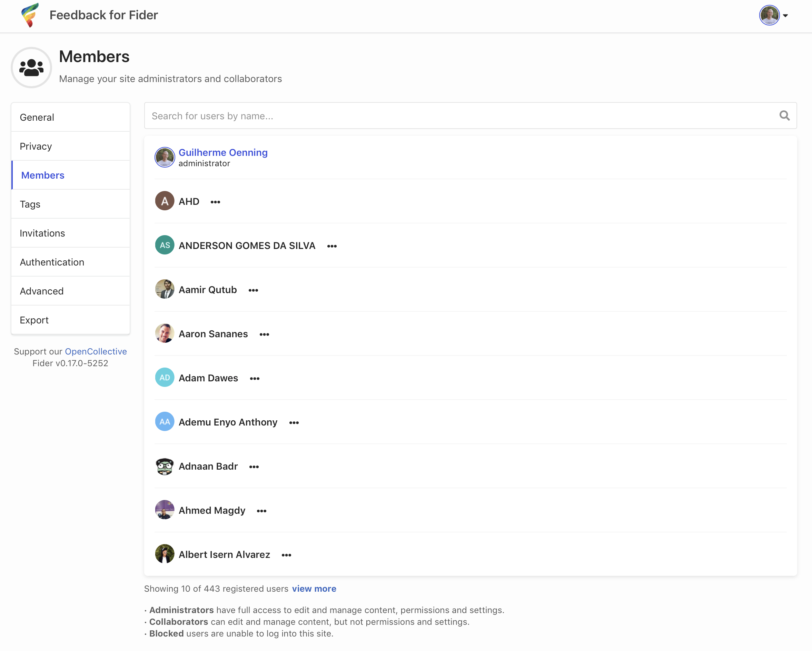Expand actions menu for Ahmed Magdy
Screen dimensions: 812x651
pyautogui.click(x=262, y=511)
